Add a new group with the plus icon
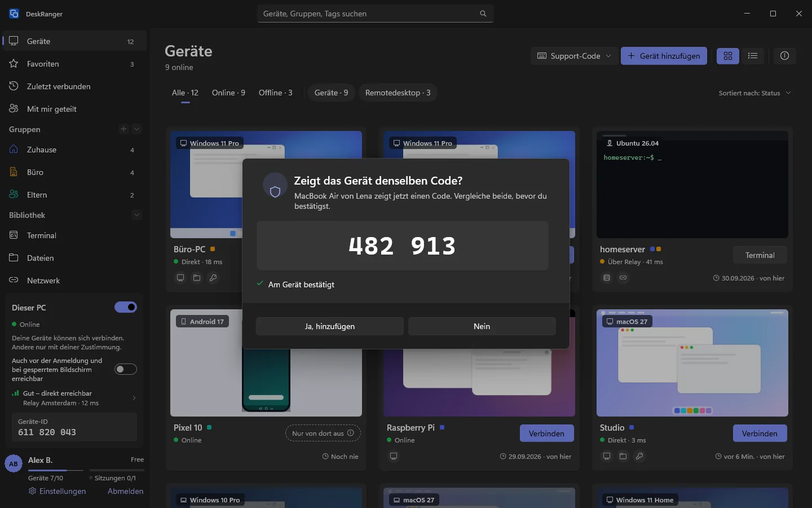This screenshot has width=812, height=508. point(123,129)
